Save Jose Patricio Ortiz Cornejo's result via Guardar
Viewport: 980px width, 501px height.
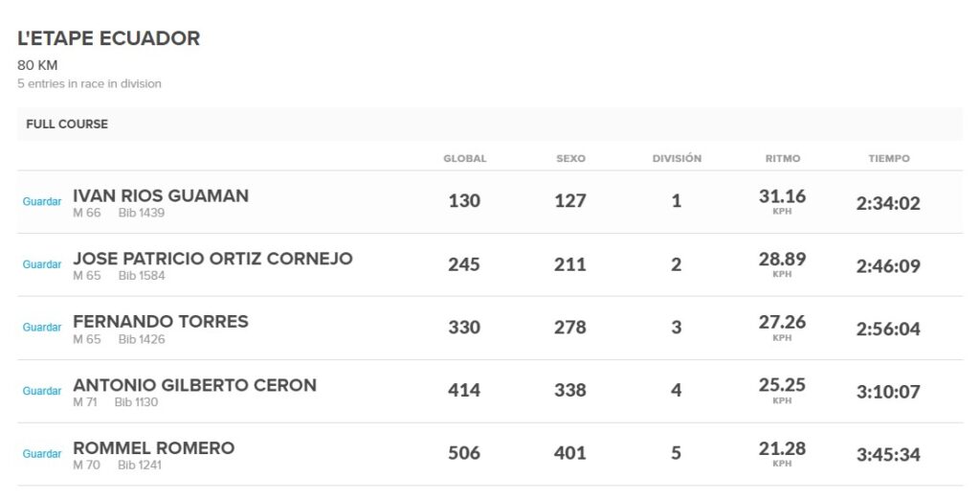[x=42, y=264]
